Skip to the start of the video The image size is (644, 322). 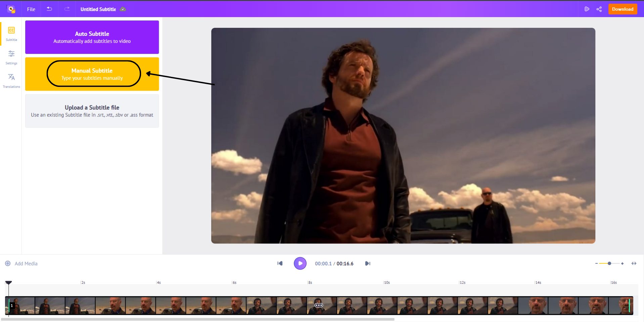tap(280, 264)
